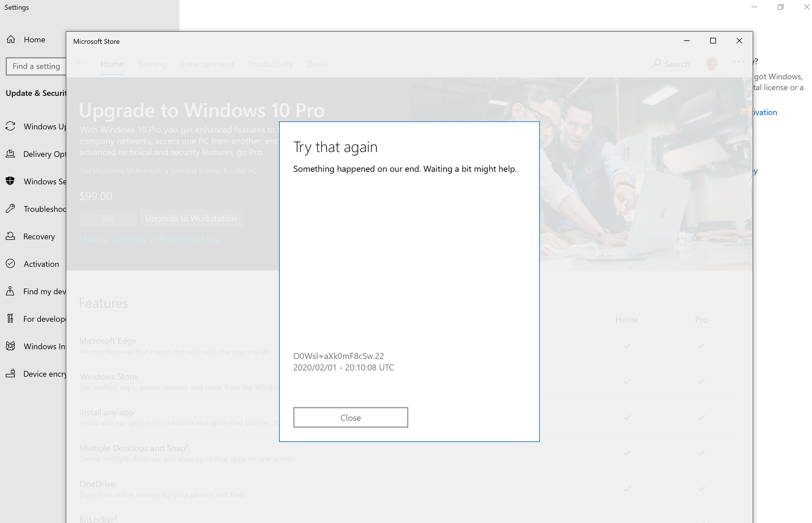Click the Troubleshoot wrench icon in Settings

click(11, 209)
